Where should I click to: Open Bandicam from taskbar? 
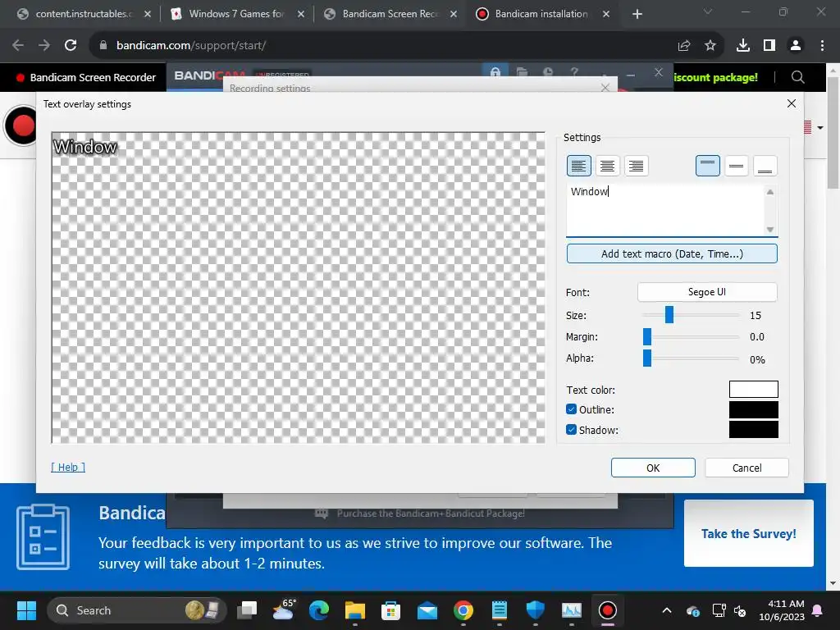pos(608,610)
